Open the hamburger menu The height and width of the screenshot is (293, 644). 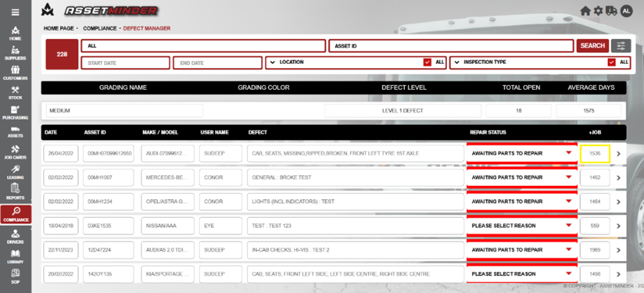pos(15,12)
